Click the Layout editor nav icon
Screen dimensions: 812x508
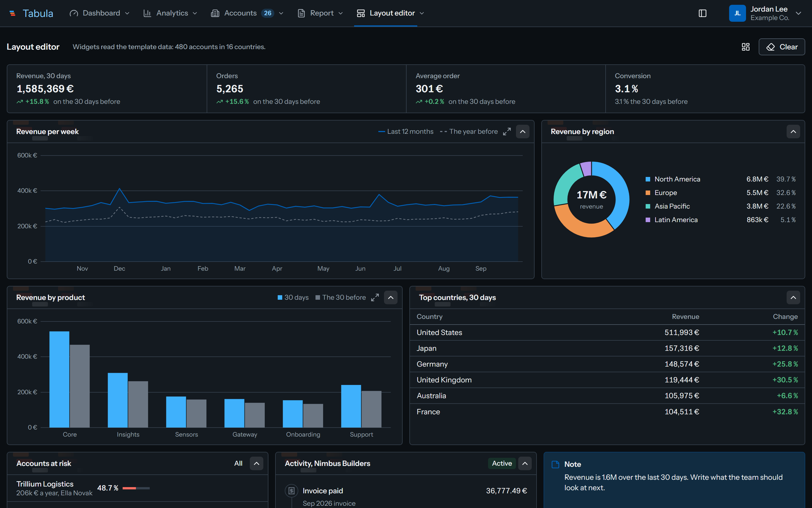point(361,13)
